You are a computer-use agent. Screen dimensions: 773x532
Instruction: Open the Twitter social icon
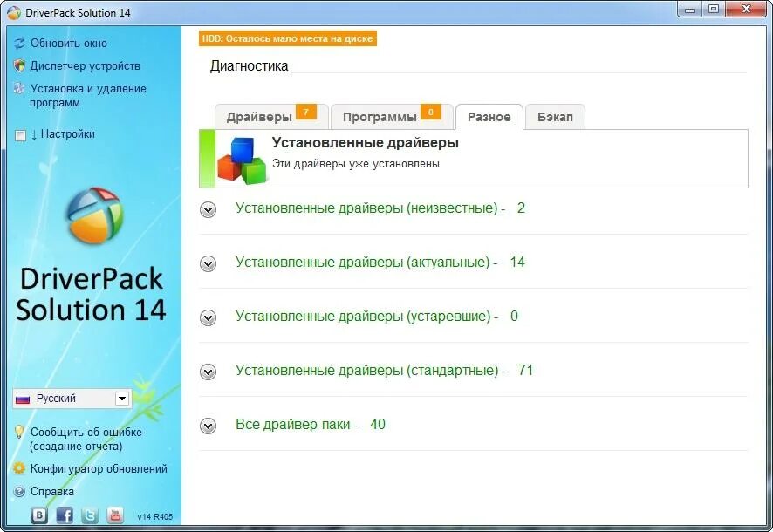pos(90,515)
